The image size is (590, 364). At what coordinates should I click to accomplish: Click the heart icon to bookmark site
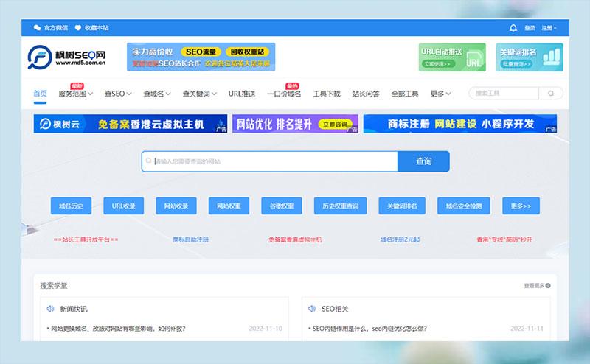[x=78, y=28]
